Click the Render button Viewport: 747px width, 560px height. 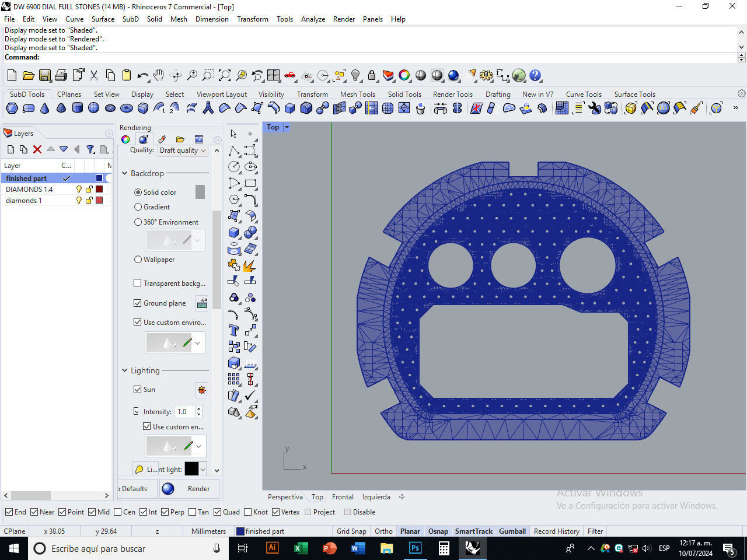[190, 489]
